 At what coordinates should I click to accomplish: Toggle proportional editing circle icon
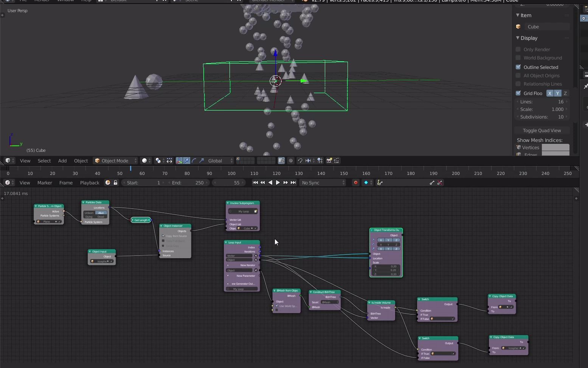pyautogui.click(x=291, y=161)
